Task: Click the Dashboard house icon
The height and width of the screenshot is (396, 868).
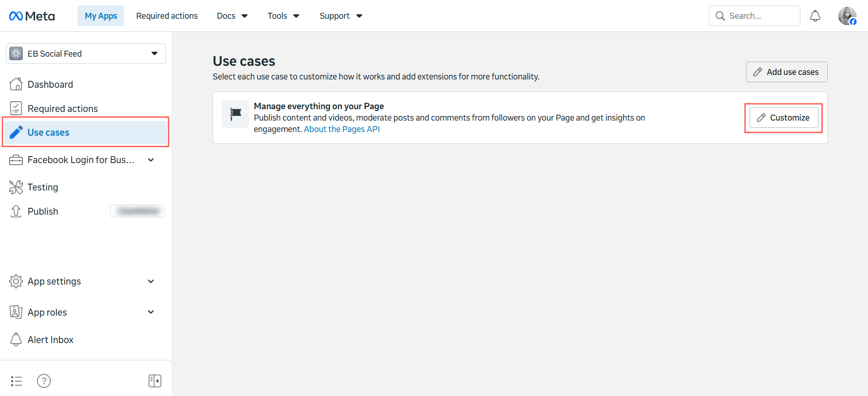Action: coord(16,84)
